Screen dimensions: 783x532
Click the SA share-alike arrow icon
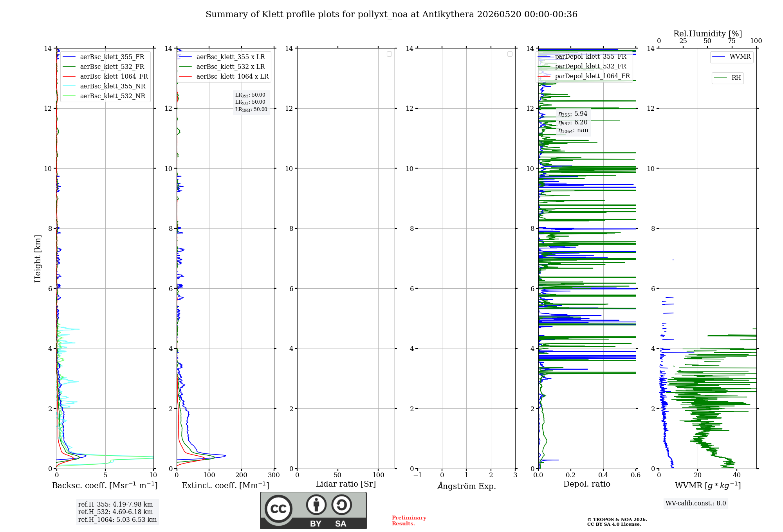click(341, 505)
